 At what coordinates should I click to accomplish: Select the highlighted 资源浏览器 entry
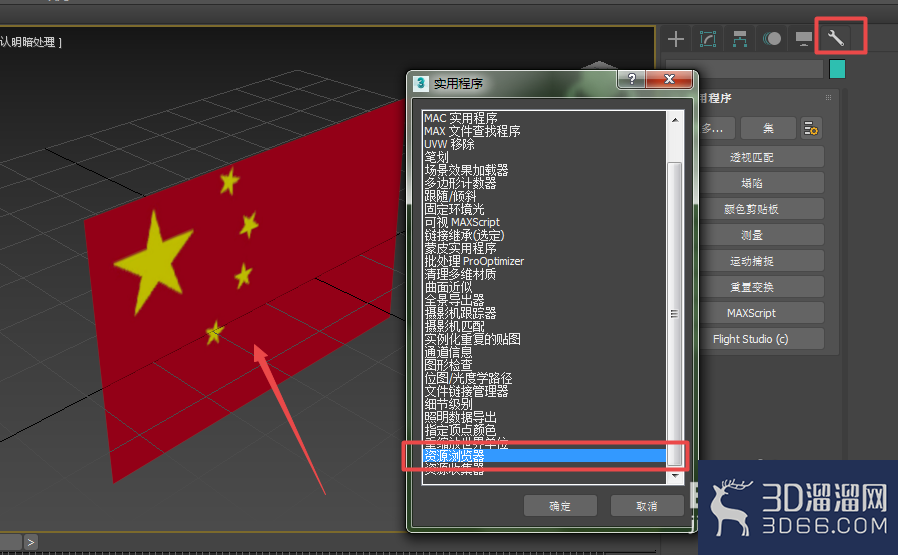coord(545,456)
